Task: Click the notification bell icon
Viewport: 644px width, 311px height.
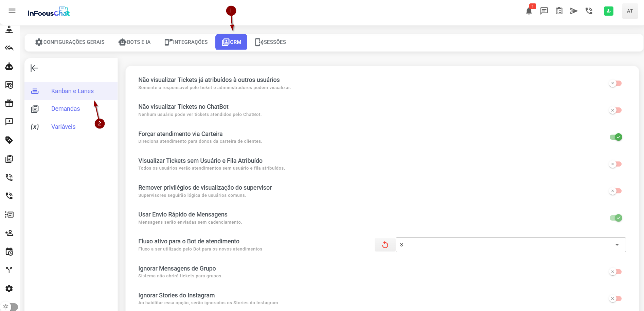Action: click(529, 11)
